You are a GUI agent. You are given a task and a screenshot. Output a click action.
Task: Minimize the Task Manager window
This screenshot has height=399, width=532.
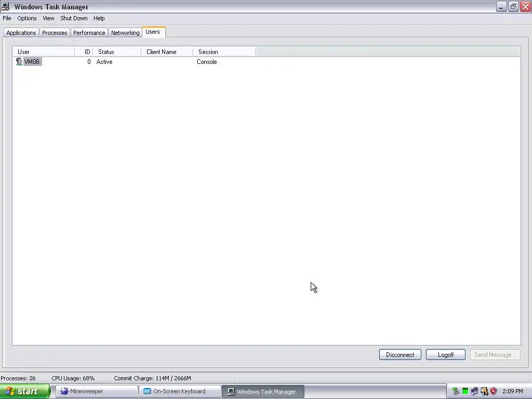point(501,6)
